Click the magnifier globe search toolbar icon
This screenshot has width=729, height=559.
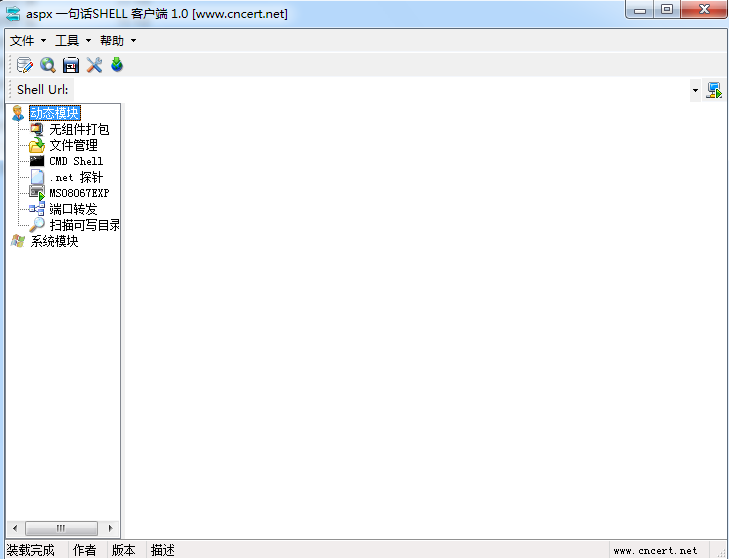coord(48,65)
